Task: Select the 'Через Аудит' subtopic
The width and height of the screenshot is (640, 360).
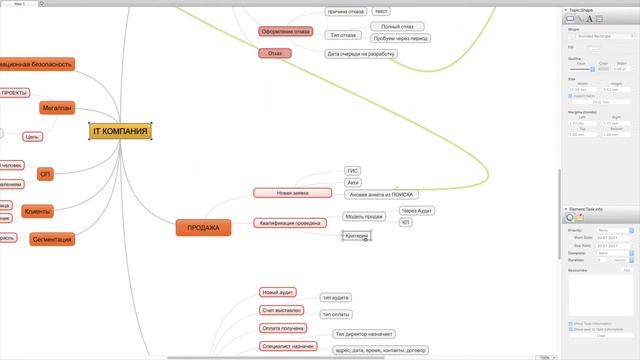Action: coord(417,211)
